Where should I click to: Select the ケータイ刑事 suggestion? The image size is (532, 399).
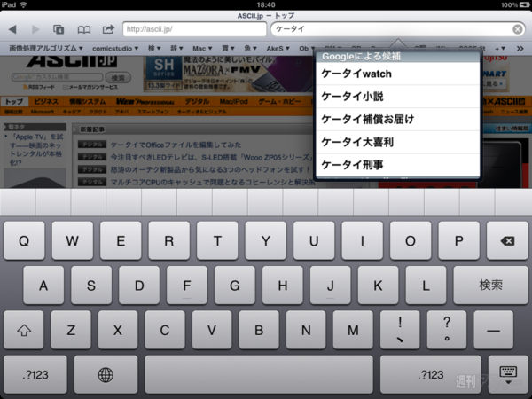[x=397, y=165]
